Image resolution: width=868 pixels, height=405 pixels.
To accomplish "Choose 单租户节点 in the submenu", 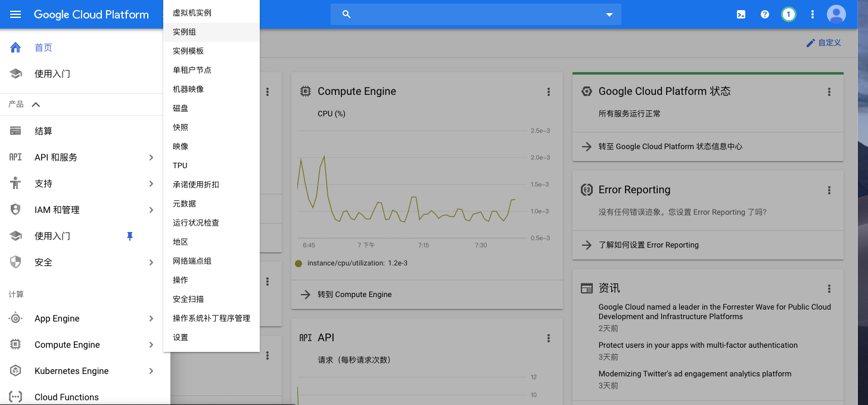I will click(x=211, y=70).
